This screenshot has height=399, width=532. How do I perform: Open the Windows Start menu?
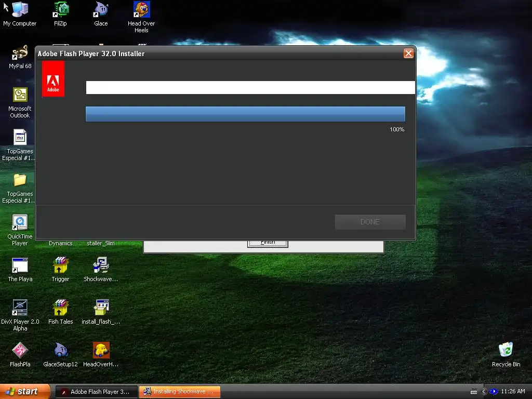(25, 392)
